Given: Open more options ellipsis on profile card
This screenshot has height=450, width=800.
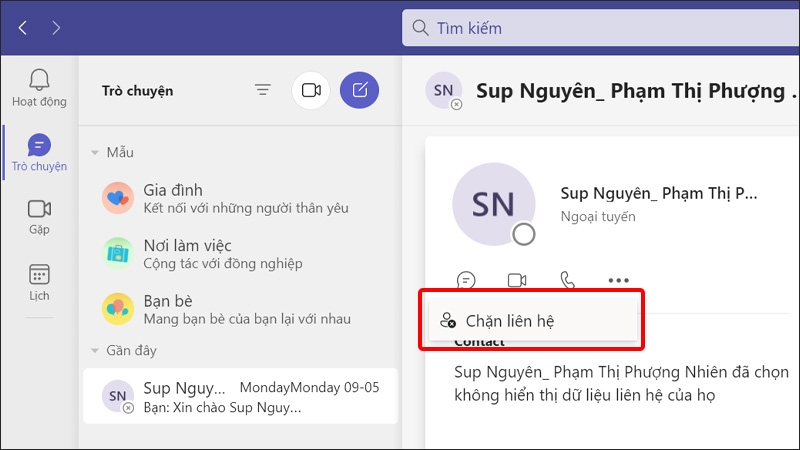Looking at the screenshot, I should click(x=618, y=280).
